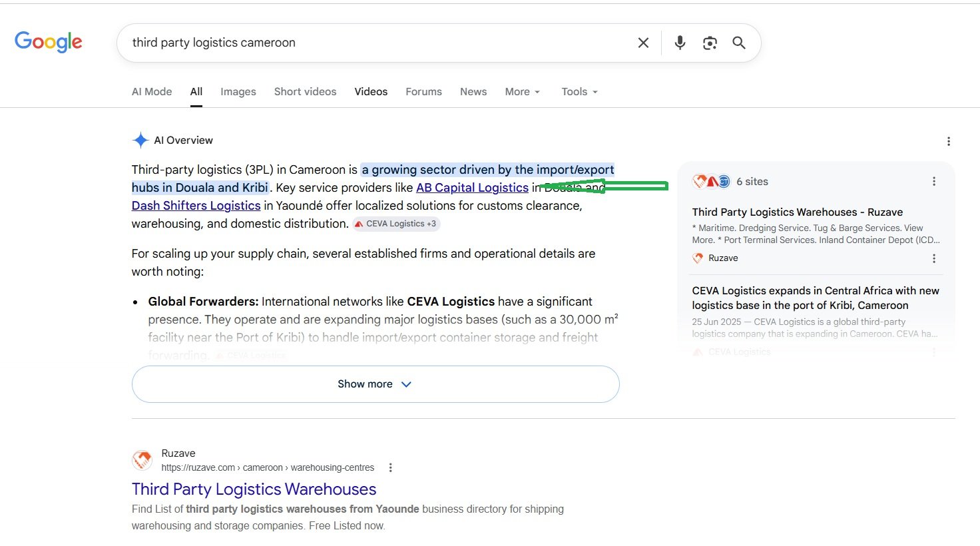
Task: Open CEVA Logistics expands in Central Africa article
Action: click(816, 298)
